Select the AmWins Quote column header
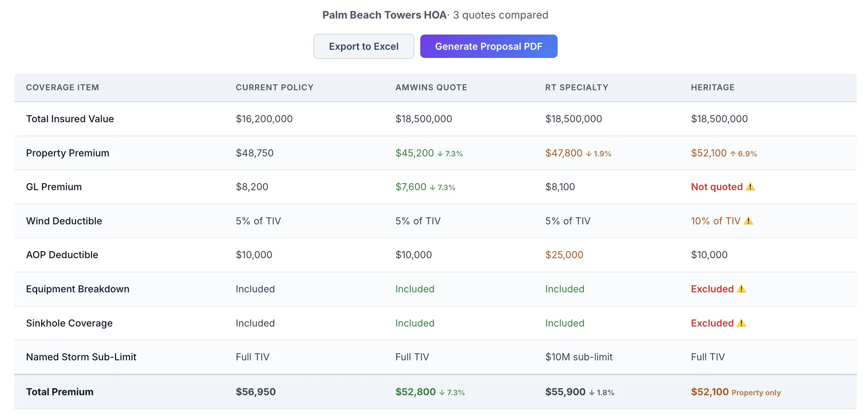This screenshot has height=419, width=868. tap(431, 88)
